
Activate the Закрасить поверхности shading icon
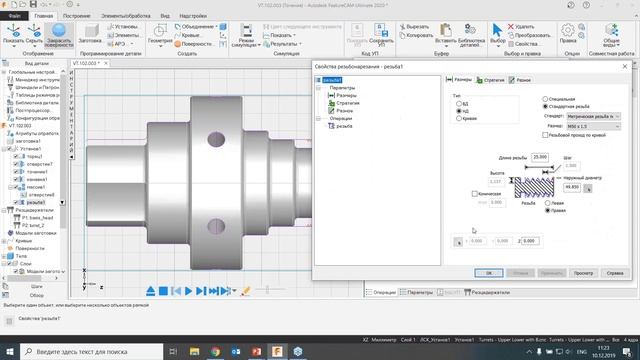click(59, 31)
